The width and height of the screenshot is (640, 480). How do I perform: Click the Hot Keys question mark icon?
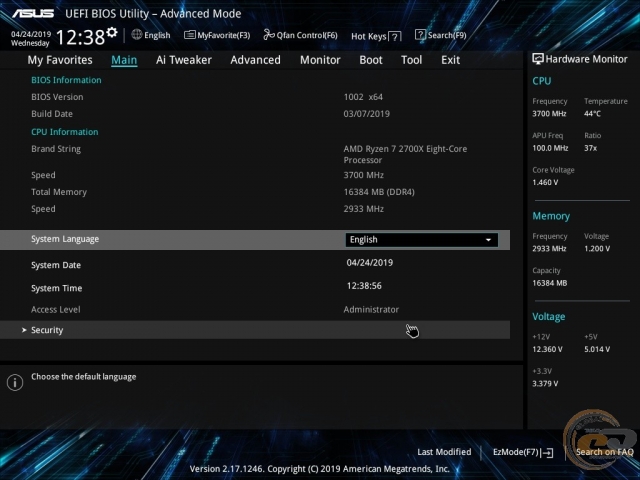tap(395, 37)
